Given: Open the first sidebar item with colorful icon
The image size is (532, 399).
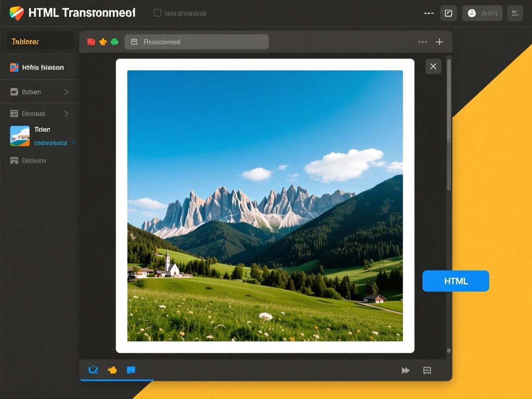Looking at the screenshot, I should click(37, 67).
